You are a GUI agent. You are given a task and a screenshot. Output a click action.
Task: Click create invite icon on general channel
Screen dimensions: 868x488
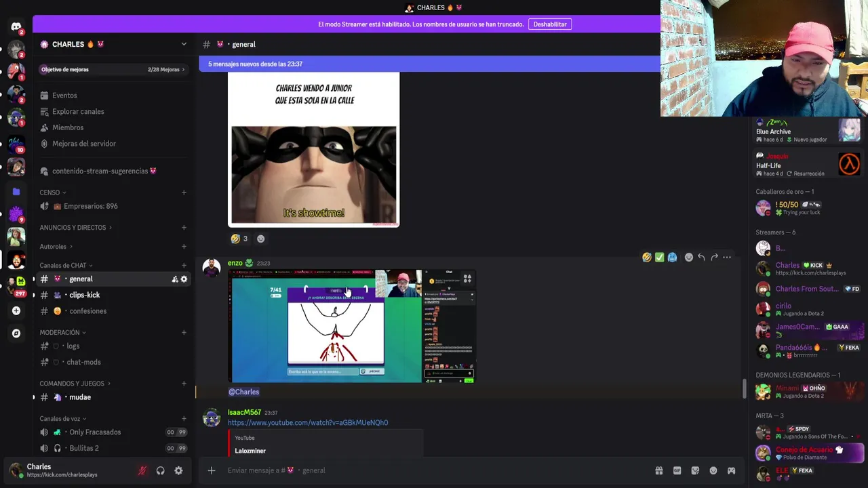coord(175,279)
